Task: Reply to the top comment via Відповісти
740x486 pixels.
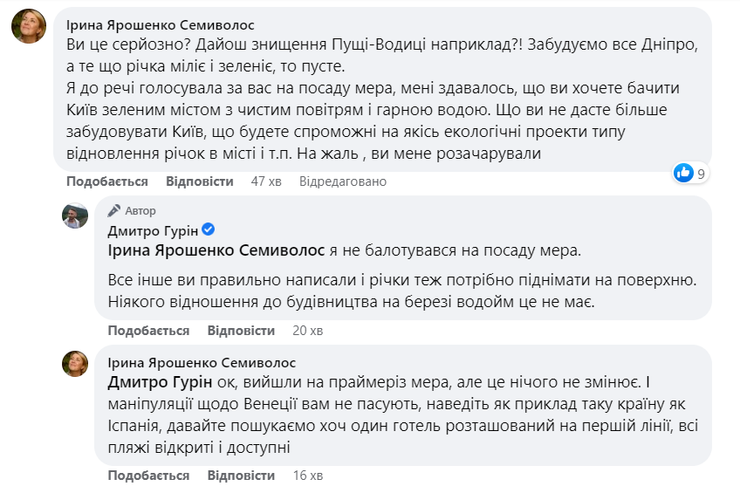Action: point(200,181)
